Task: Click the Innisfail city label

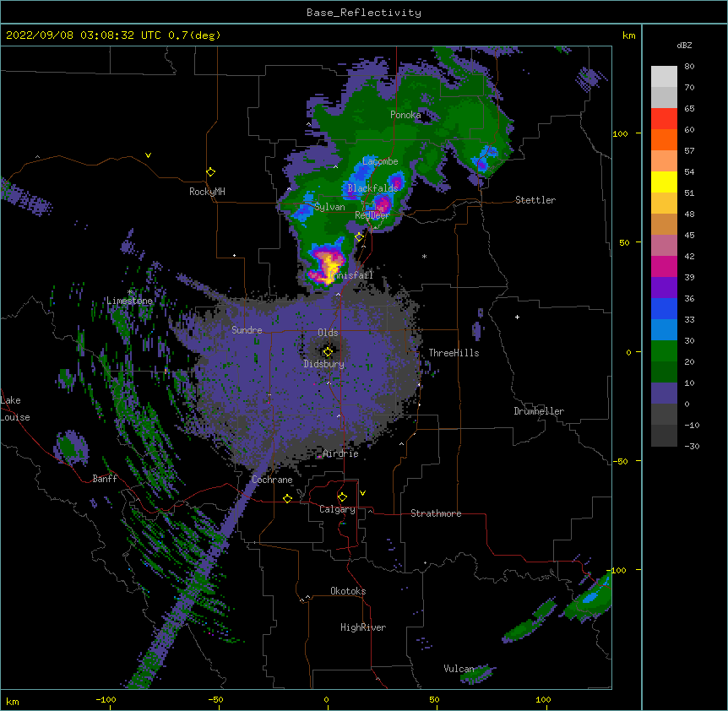Action: point(350,275)
